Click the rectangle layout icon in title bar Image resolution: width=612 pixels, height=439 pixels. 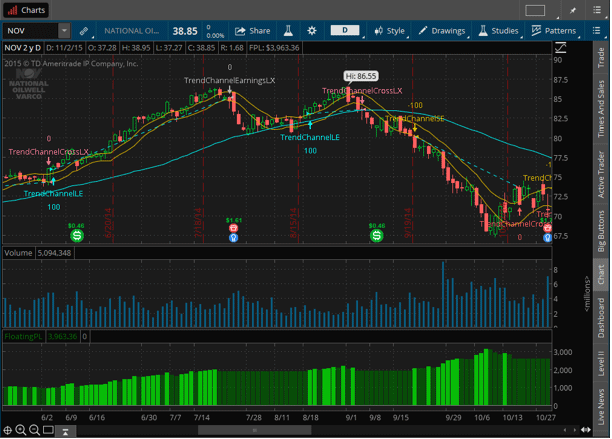pos(535,10)
